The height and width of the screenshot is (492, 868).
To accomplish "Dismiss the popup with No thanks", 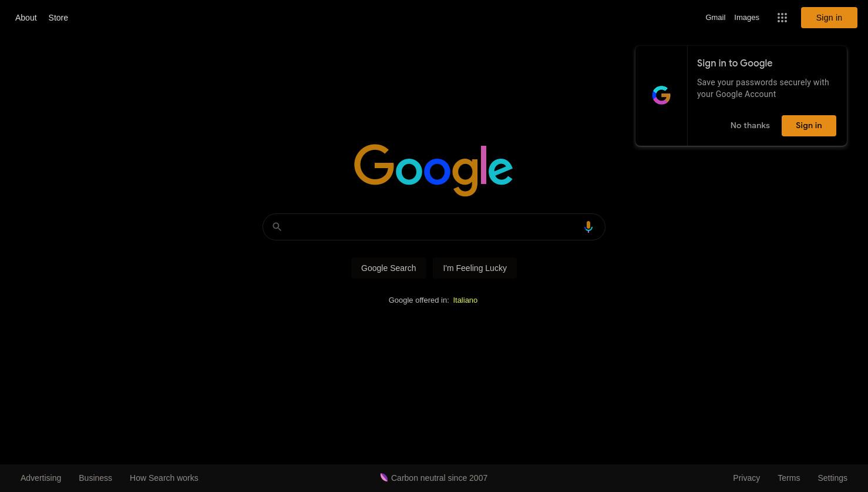I will pyautogui.click(x=750, y=126).
